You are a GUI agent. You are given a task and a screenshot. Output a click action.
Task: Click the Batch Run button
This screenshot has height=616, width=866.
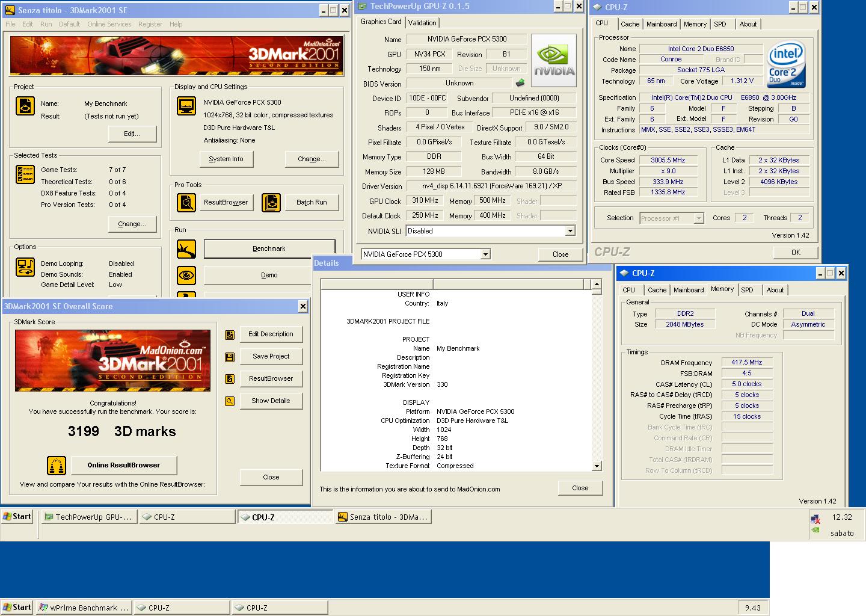(312, 202)
